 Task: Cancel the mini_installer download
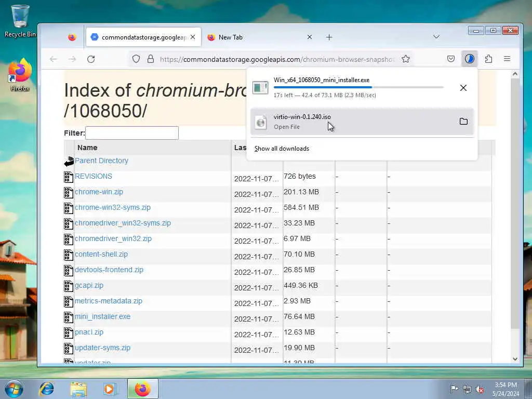click(463, 88)
